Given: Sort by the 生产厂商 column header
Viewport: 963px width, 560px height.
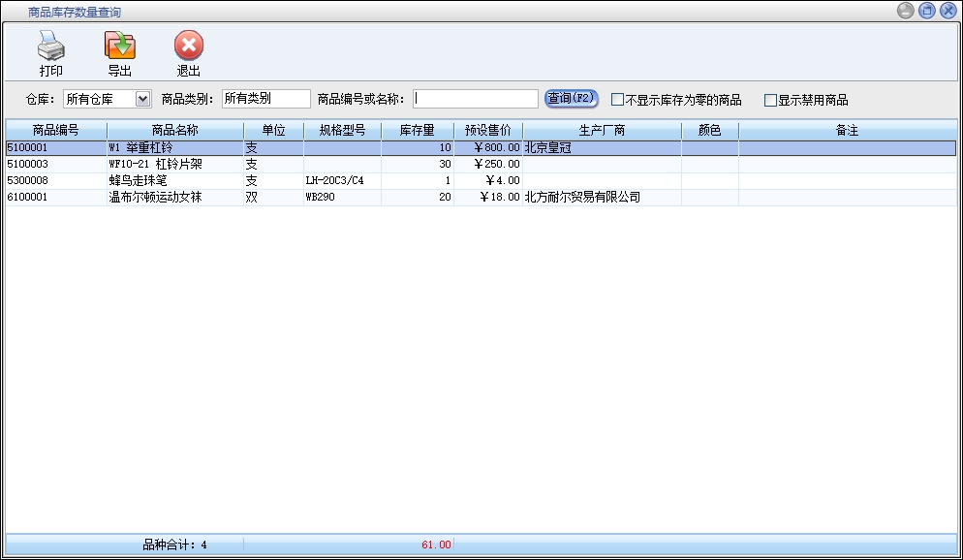Looking at the screenshot, I should coord(602,130).
